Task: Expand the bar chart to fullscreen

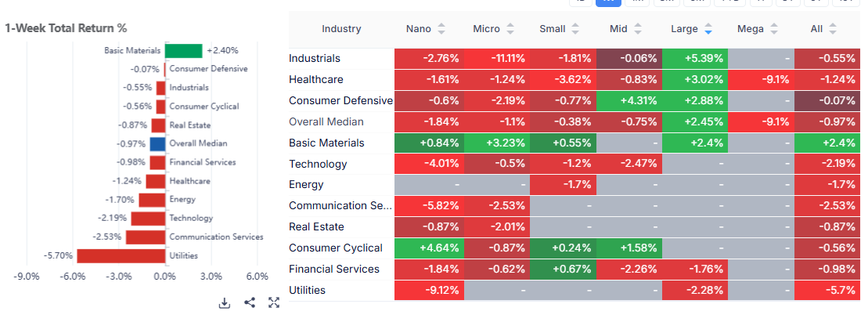Action: click(274, 303)
